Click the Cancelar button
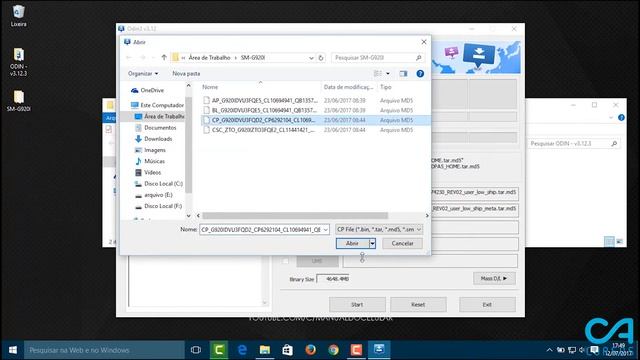Screen dimensions: 640x360 coord(402,243)
